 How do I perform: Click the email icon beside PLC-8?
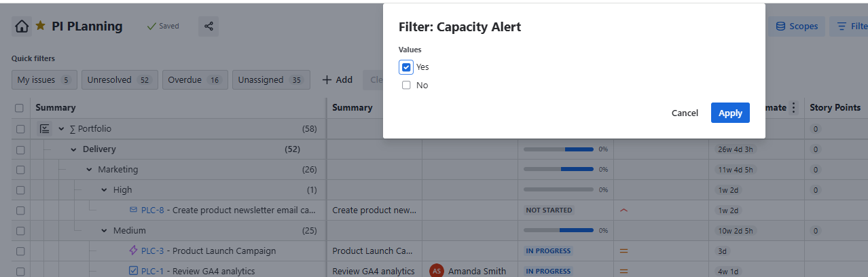tap(133, 210)
